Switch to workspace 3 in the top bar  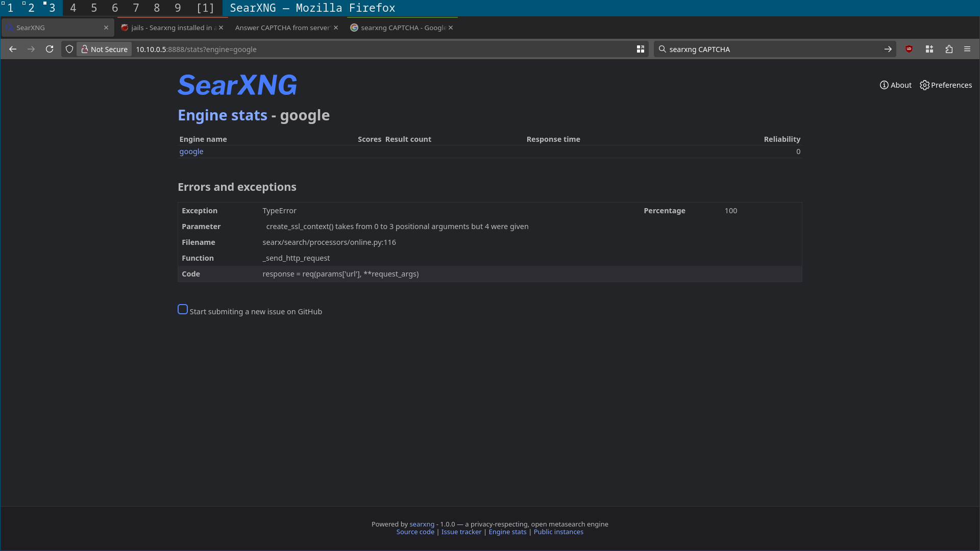click(x=52, y=8)
